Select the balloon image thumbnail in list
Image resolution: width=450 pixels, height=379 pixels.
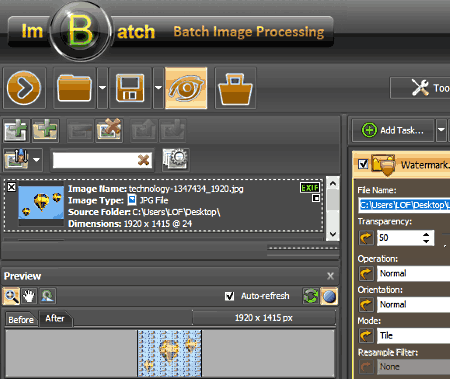41,202
